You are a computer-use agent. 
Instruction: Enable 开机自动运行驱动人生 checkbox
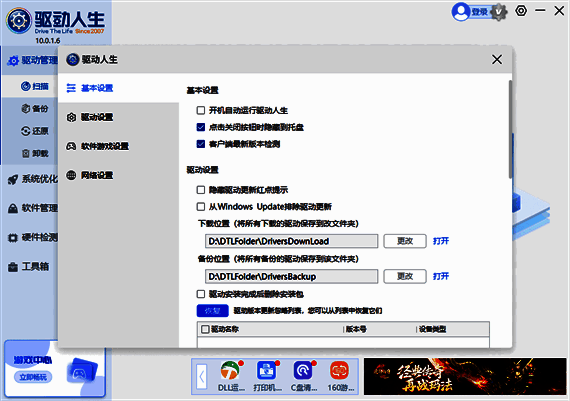(x=201, y=110)
